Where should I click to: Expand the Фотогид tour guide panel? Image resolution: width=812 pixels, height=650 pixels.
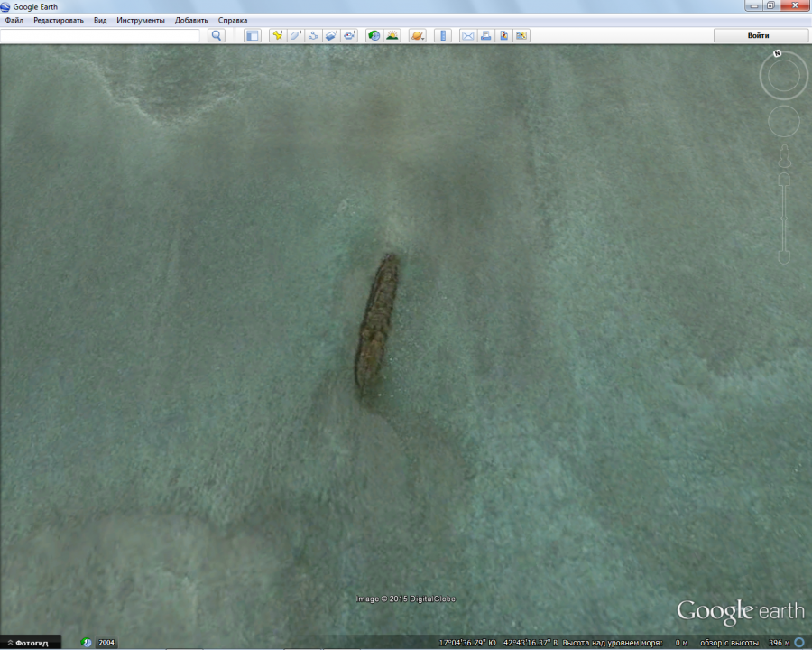31,643
